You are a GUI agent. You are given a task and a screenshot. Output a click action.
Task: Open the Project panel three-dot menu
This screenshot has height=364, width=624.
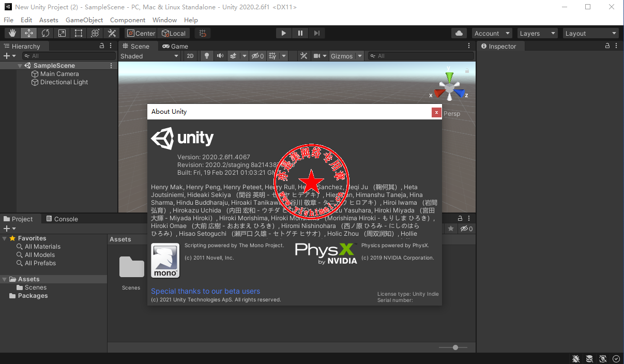[469, 219]
